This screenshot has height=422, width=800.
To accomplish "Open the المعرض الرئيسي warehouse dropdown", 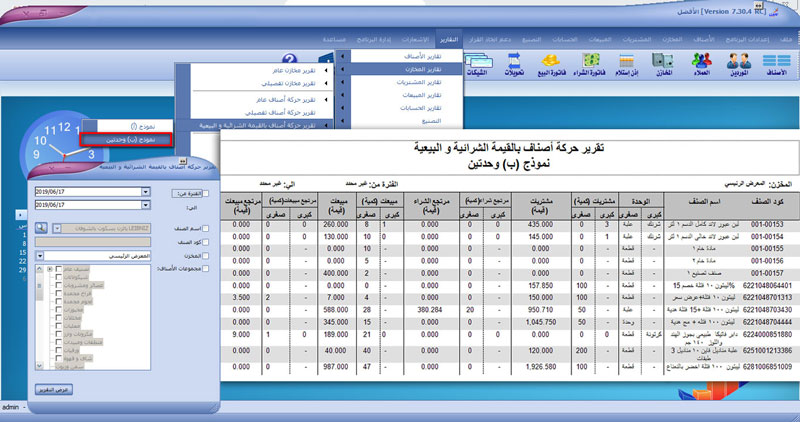I will coord(40,256).
